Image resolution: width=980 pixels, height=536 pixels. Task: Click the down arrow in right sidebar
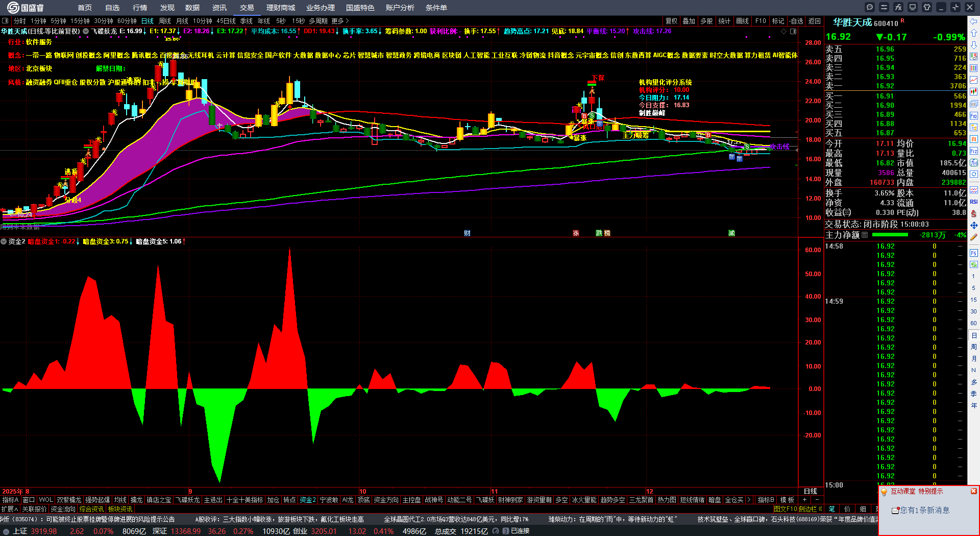point(974,44)
